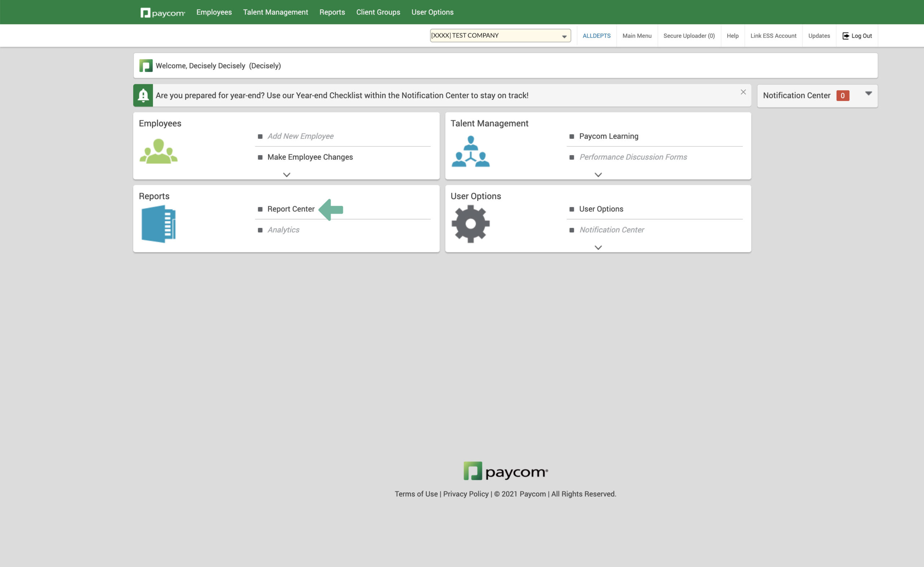924x567 pixels.
Task: Open the TEST COMPANY dropdown
Action: 500,36
